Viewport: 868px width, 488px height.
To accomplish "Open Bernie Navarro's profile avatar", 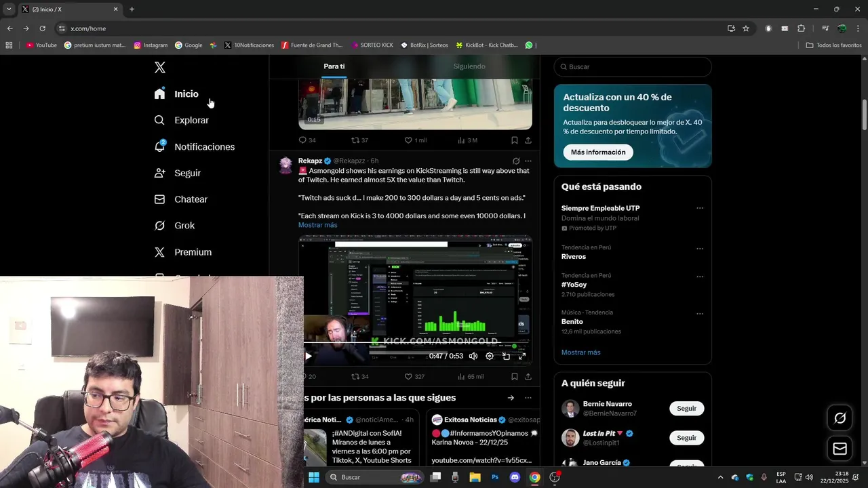I will click(x=570, y=409).
